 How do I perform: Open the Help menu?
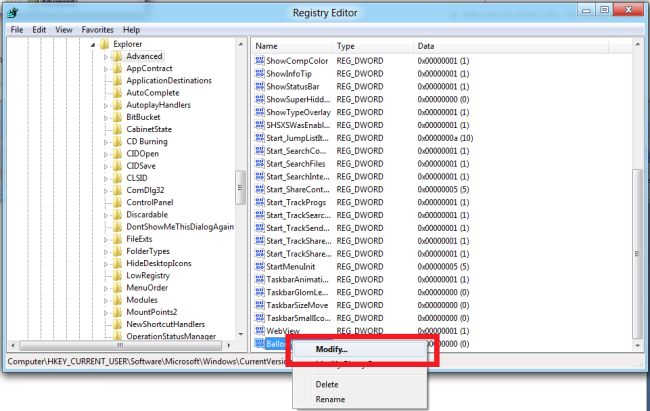point(131,30)
